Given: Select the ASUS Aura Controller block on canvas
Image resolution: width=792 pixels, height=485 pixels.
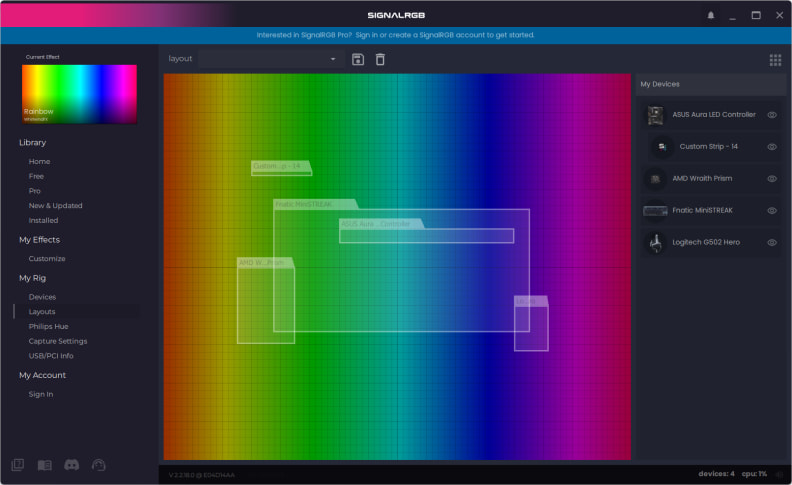Looking at the screenshot, I should click(426, 235).
